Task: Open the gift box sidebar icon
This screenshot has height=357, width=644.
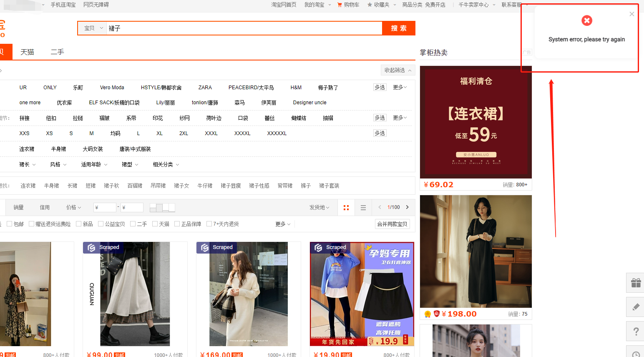Action: (x=636, y=283)
